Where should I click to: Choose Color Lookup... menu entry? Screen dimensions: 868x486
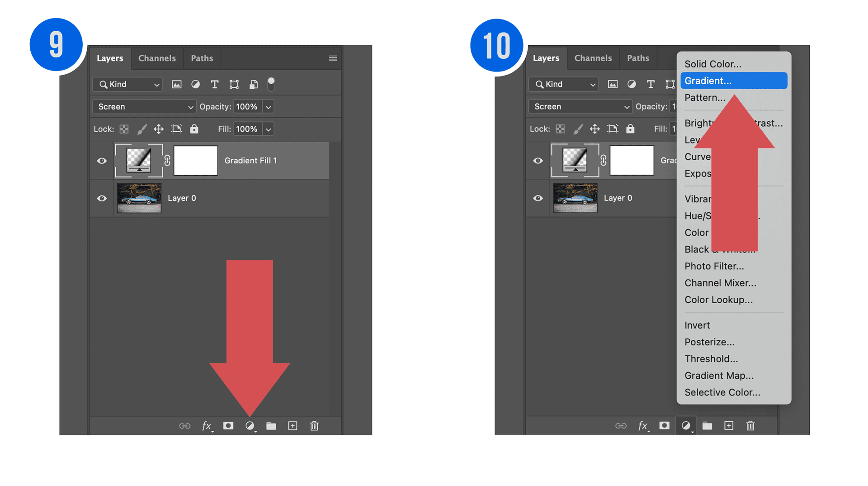click(x=734, y=300)
